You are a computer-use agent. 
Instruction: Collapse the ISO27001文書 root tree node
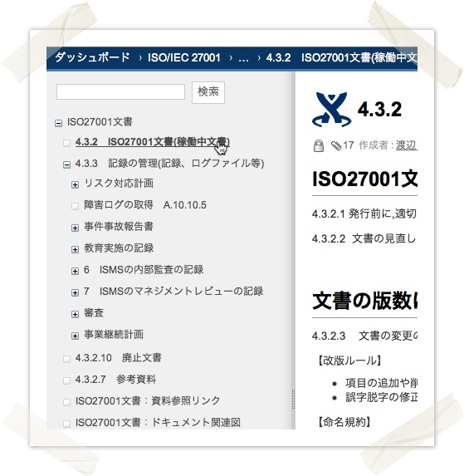tap(58, 123)
